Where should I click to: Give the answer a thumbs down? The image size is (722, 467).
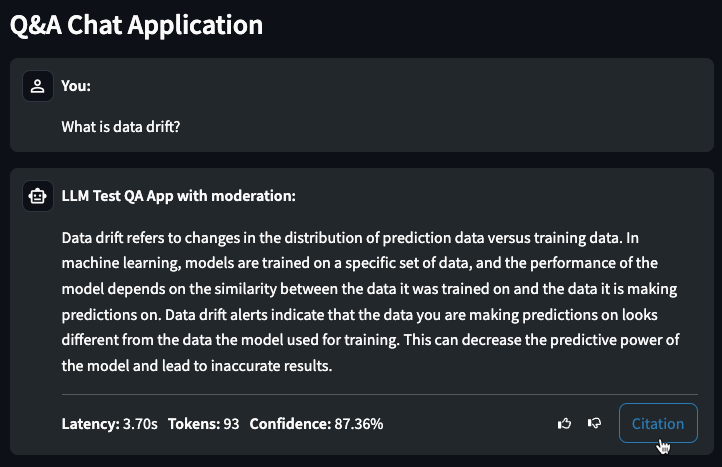(595, 424)
